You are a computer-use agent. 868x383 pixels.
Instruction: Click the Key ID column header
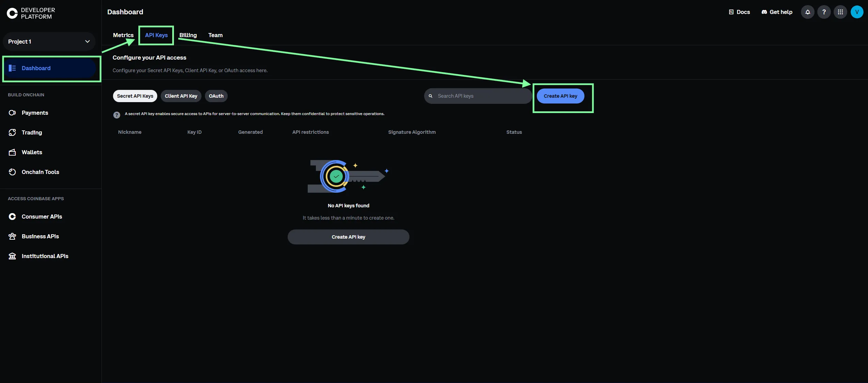click(194, 132)
